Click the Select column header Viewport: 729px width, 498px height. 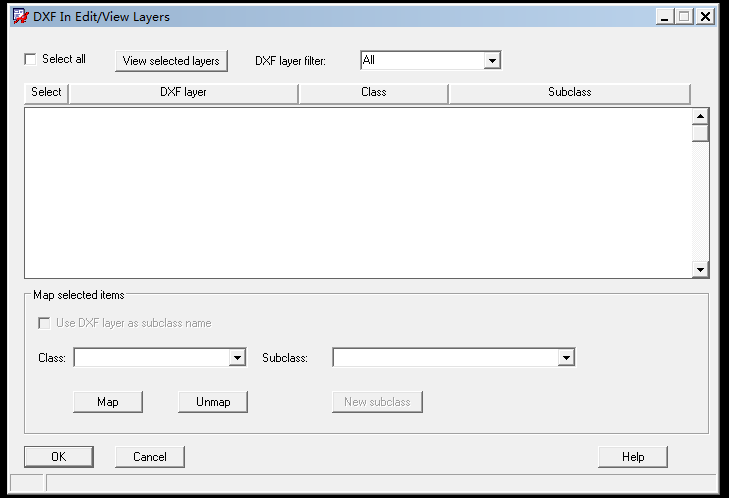point(46,93)
